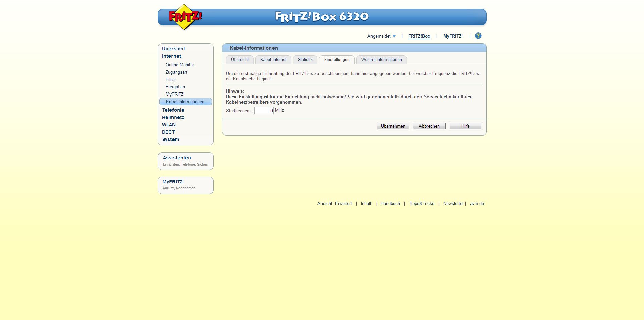644x320 pixels.
Task: Select Internet in the sidebar menu
Action: pyautogui.click(x=171, y=56)
